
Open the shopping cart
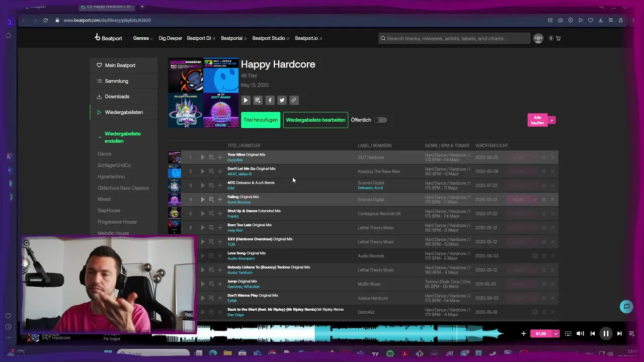click(x=558, y=38)
